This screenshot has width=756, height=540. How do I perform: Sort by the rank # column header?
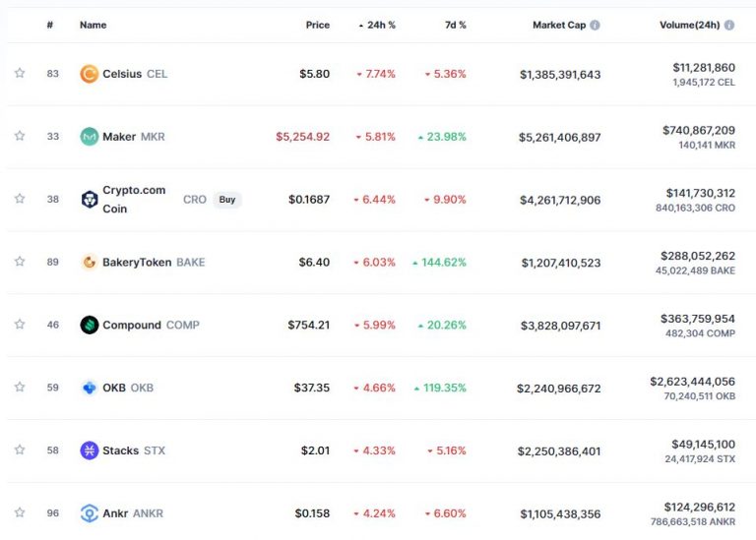click(50, 25)
